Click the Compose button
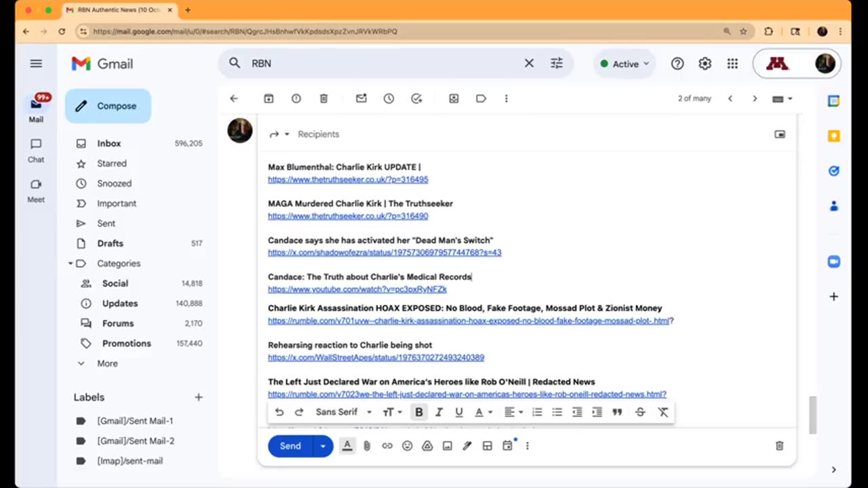 (108, 106)
